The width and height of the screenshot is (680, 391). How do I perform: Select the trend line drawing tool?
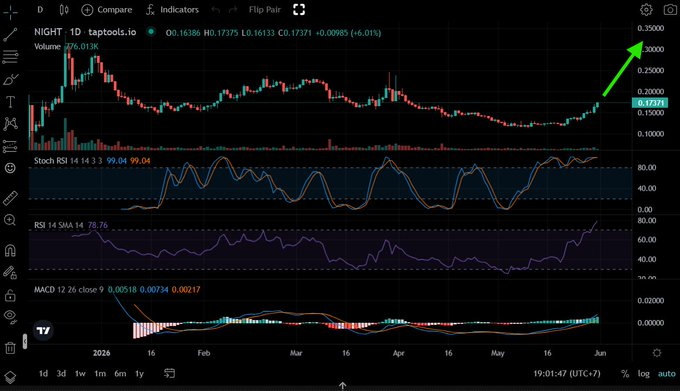pyautogui.click(x=10, y=35)
